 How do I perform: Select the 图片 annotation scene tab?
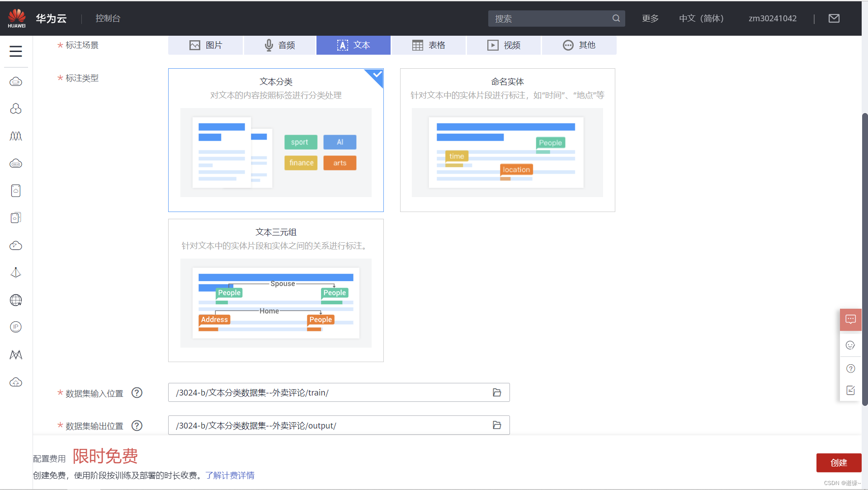(205, 45)
